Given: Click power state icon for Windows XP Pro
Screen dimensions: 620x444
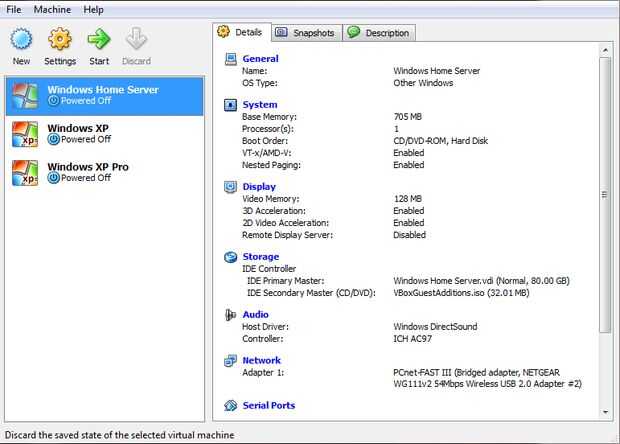Looking at the screenshot, I should (53, 178).
